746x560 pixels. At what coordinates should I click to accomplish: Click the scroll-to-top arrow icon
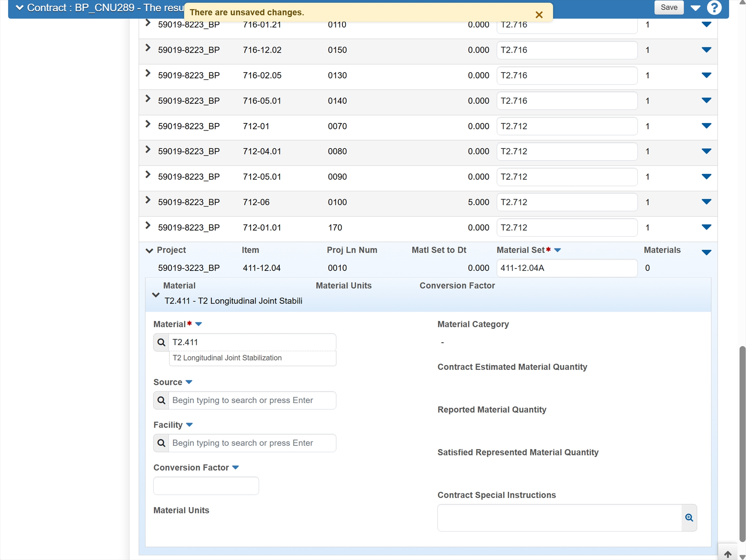click(727, 554)
